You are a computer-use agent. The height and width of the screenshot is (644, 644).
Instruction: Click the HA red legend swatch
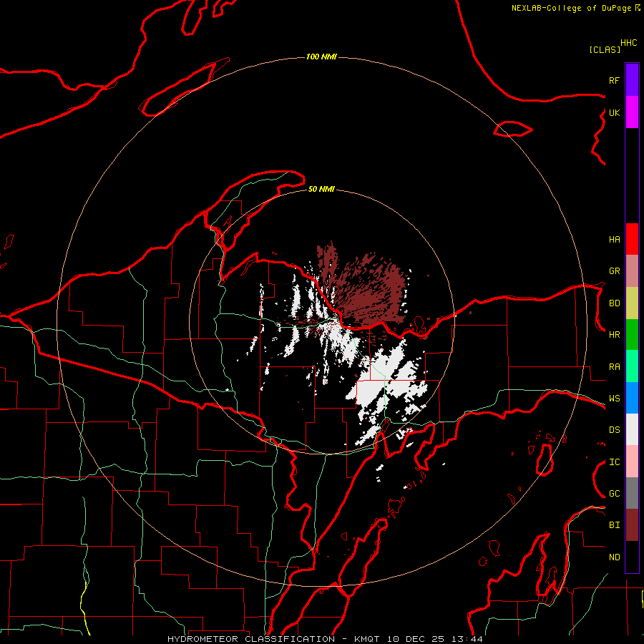click(632, 239)
